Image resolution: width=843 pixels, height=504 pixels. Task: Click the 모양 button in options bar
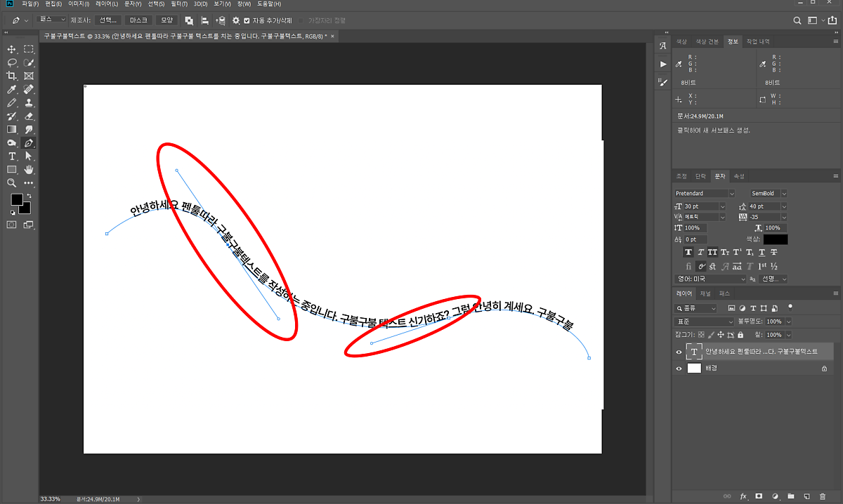pos(166,20)
